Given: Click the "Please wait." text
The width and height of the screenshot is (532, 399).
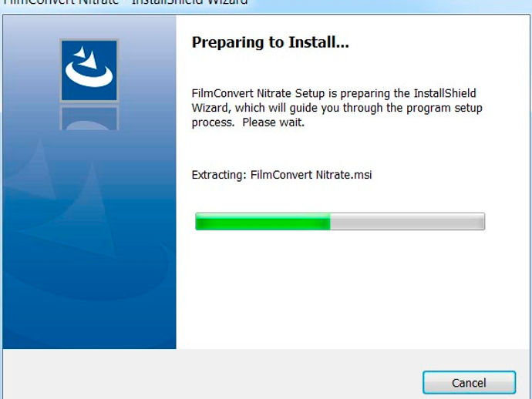Looking at the screenshot, I should (x=274, y=122).
